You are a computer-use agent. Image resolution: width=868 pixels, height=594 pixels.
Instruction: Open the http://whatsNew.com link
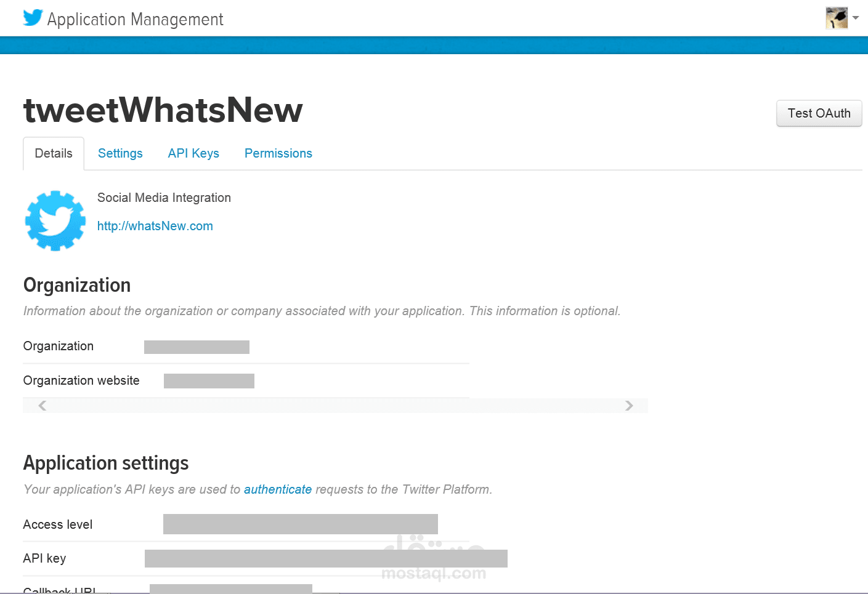(x=155, y=226)
